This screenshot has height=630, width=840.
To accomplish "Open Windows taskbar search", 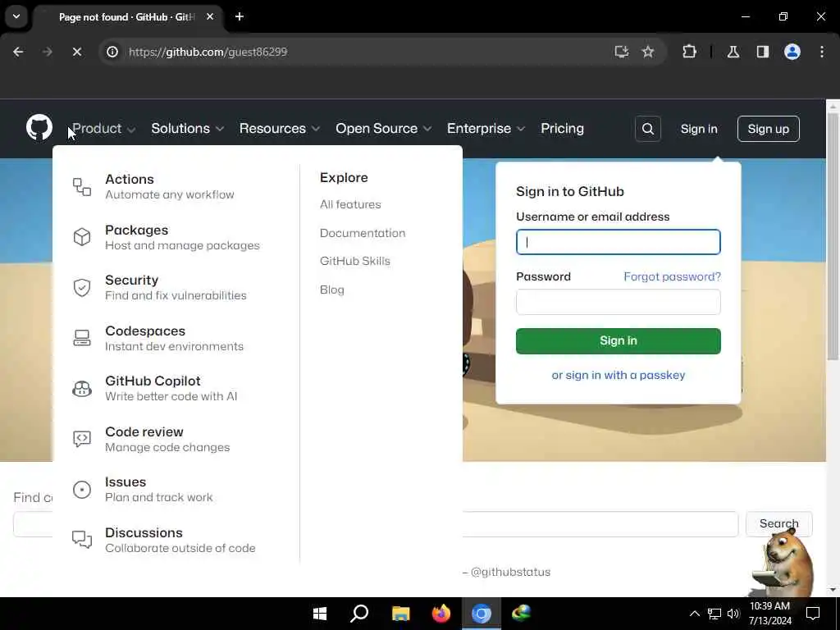I will click(x=359, y=614).
